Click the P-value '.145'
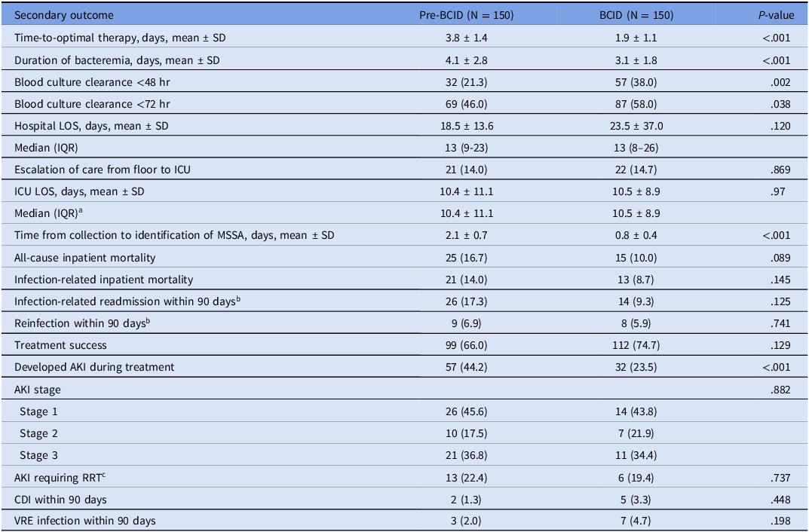The width and height of the screenshot is (809, 532). point(781,280)
